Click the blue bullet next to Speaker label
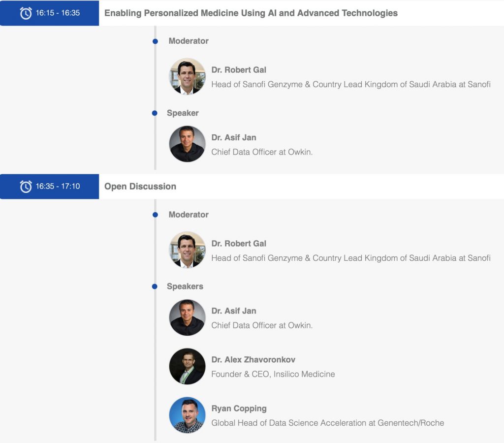This screenshot has width=504, height=443. [x=155, y=113]
